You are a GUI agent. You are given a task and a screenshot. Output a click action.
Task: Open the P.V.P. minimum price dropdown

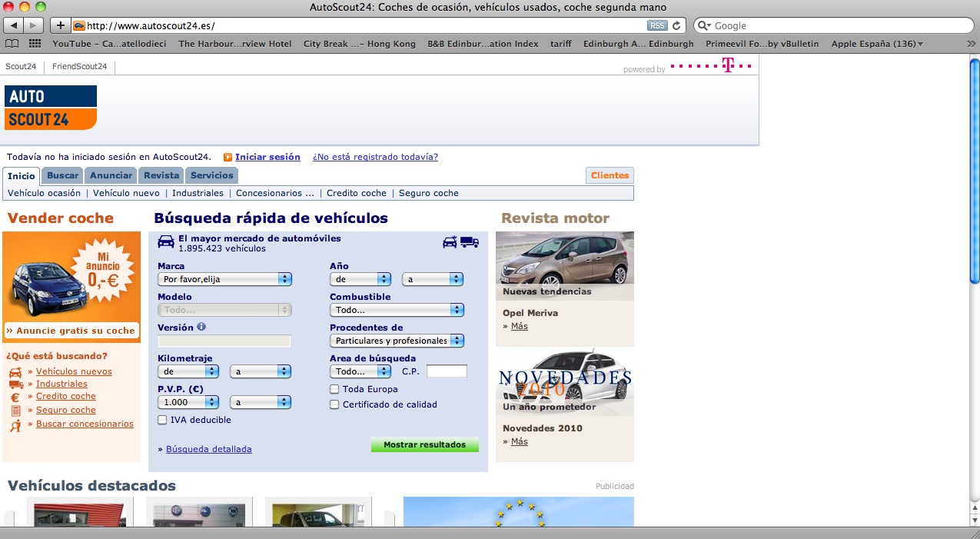(x=188, y=402)
